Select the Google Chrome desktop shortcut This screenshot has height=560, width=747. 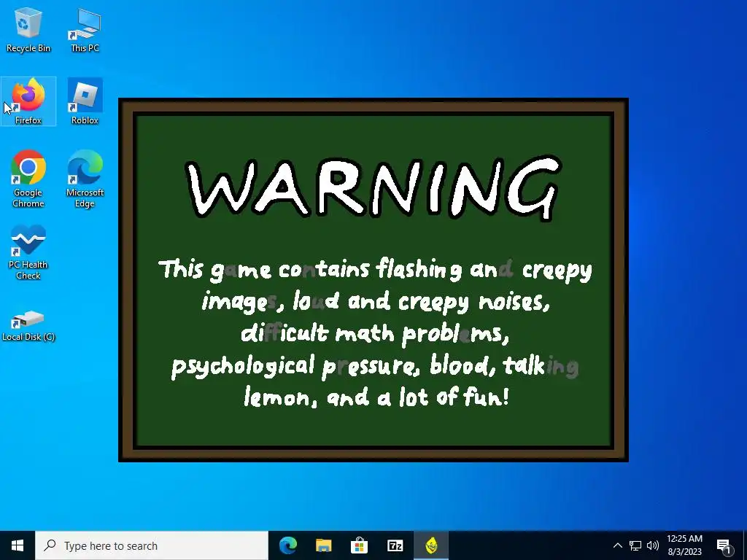(x=28, y=179)
